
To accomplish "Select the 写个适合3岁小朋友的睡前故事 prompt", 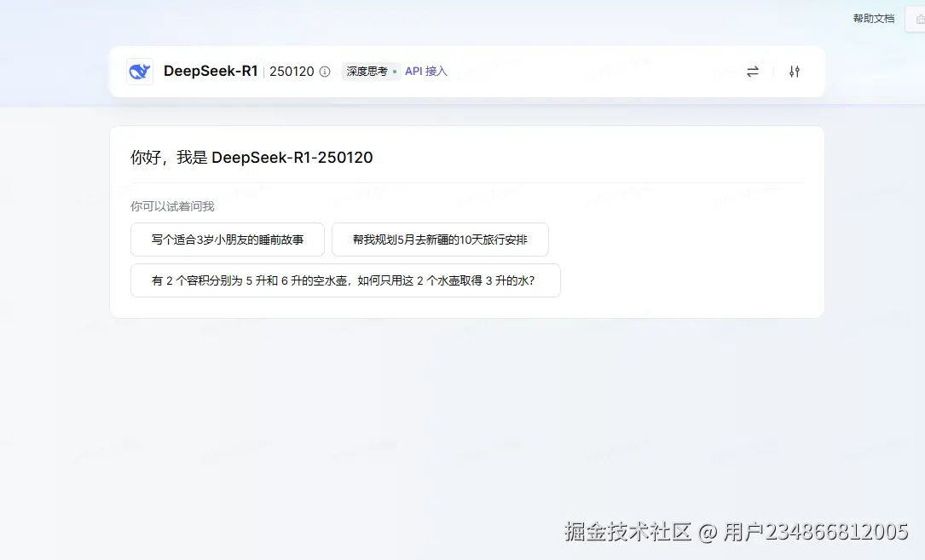I will [x=228, y=240].
